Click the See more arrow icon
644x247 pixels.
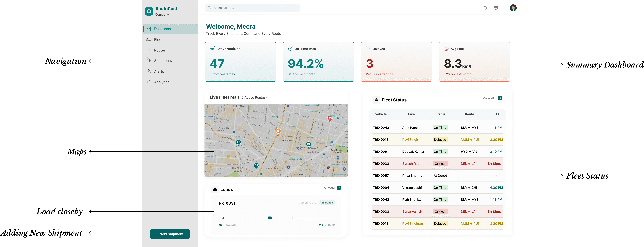pyautogui.click(x=338, y=188)
